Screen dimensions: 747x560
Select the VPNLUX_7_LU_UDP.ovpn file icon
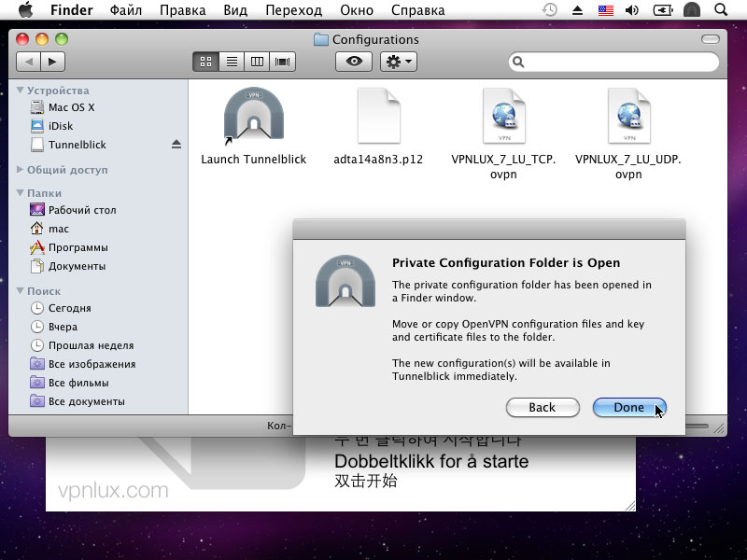[x=628, y=116]
